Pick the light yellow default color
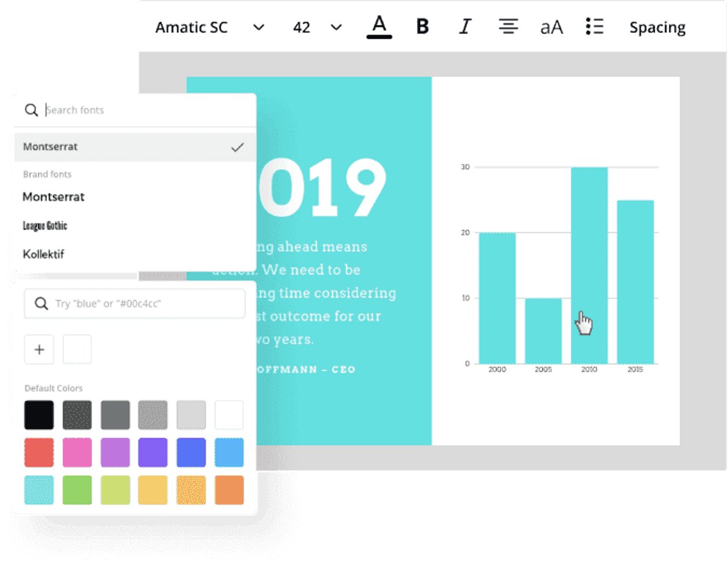 (153, 490)
